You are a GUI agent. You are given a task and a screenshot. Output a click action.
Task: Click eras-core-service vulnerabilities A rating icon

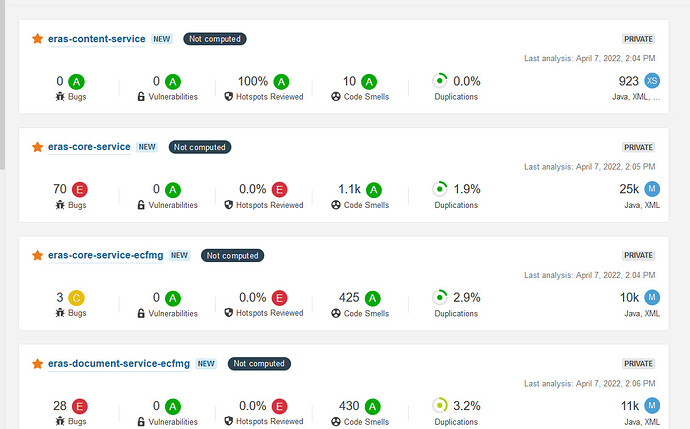[x=173, y=189]
